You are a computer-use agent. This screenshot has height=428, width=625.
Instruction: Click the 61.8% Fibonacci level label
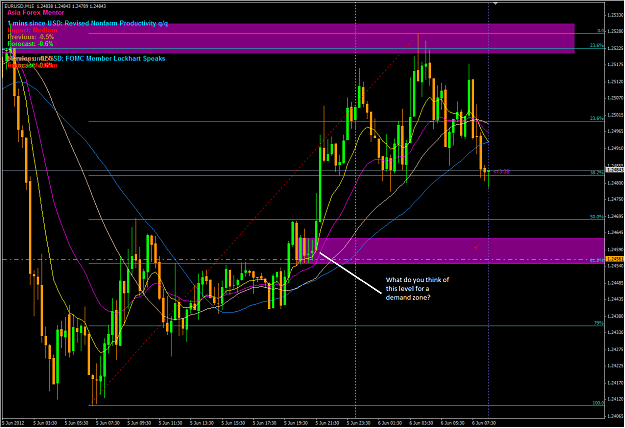597,261
